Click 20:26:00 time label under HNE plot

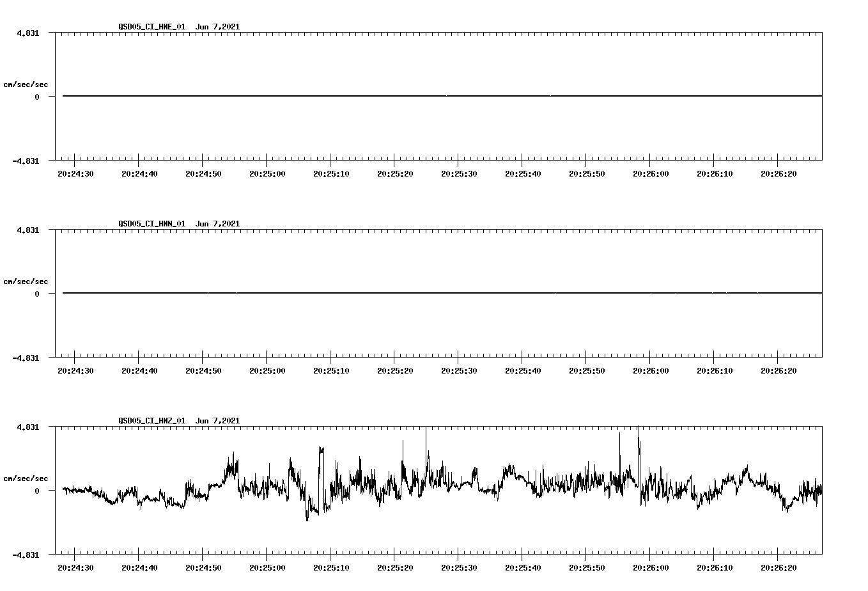651,174
